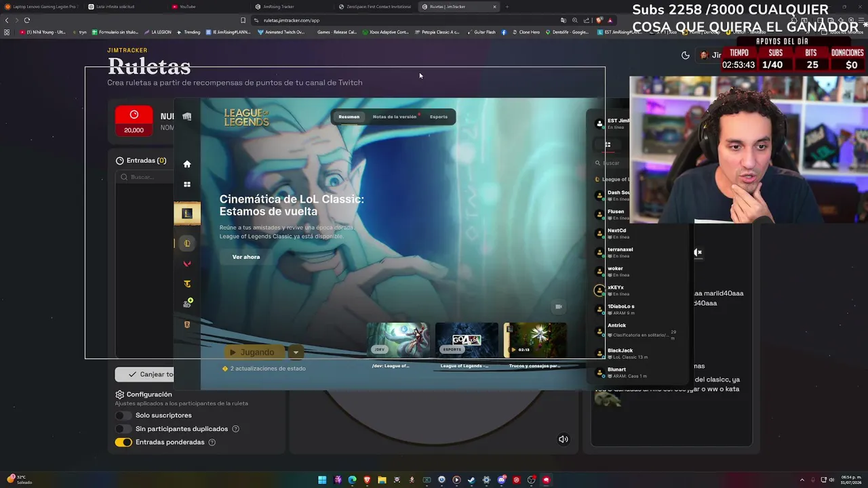Viewport: 868px width, 488px height.
Task: Open LA LEGION bookmark
Action: 157,32
